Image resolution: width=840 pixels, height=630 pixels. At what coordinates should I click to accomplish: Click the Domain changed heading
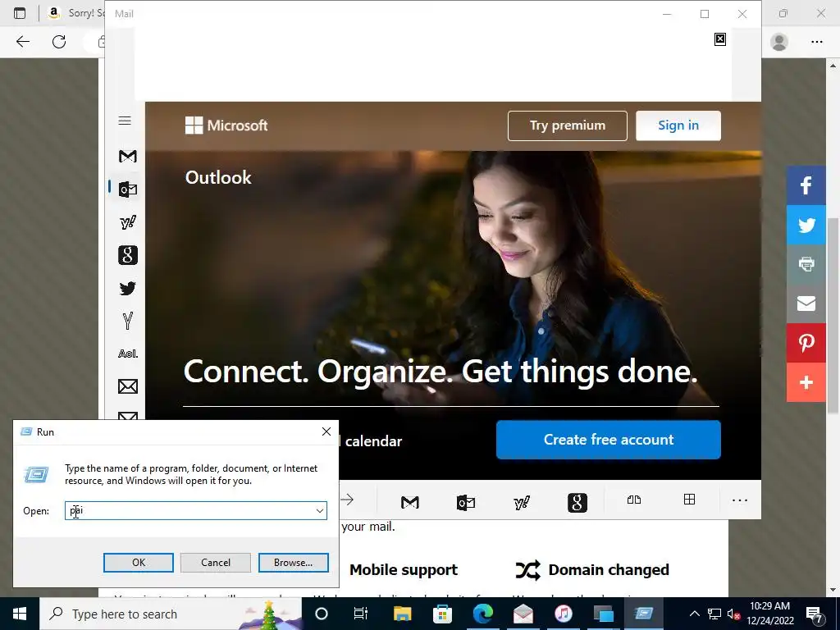[609, 569]
